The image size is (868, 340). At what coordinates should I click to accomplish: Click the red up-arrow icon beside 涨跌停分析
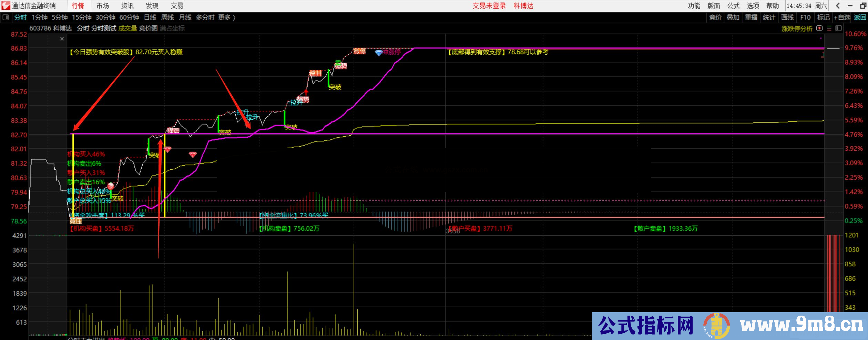tap(819, 28)
